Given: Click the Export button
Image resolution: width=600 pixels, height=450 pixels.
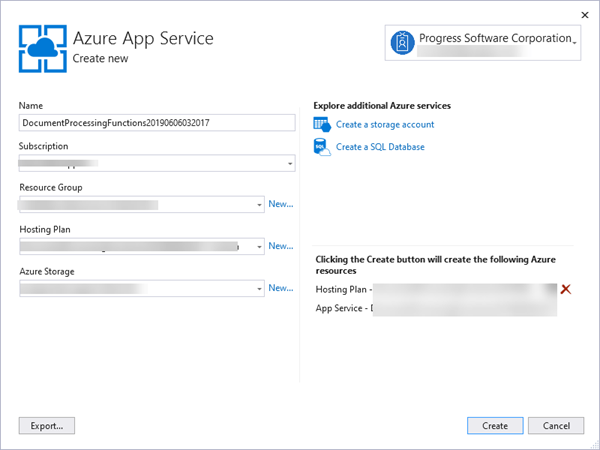Looking at the screenshot, I should pos(47,426).
